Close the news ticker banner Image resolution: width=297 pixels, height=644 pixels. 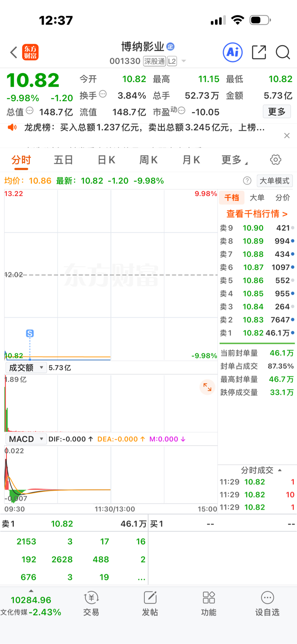click(x=287, y=135)
